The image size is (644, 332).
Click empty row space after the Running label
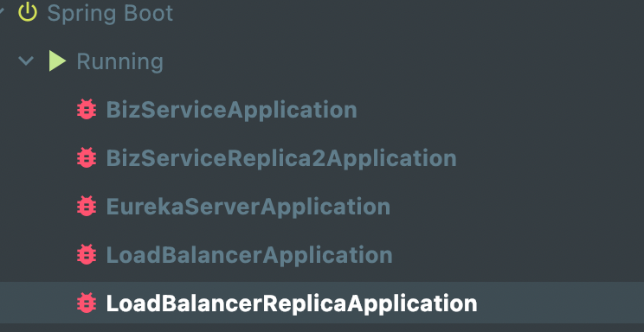click(403, 61)
